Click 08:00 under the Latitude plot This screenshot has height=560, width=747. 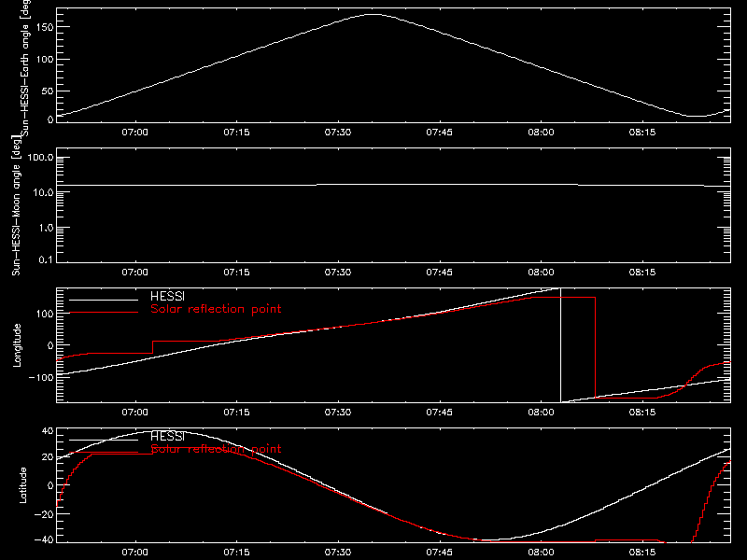pos(541,553)
